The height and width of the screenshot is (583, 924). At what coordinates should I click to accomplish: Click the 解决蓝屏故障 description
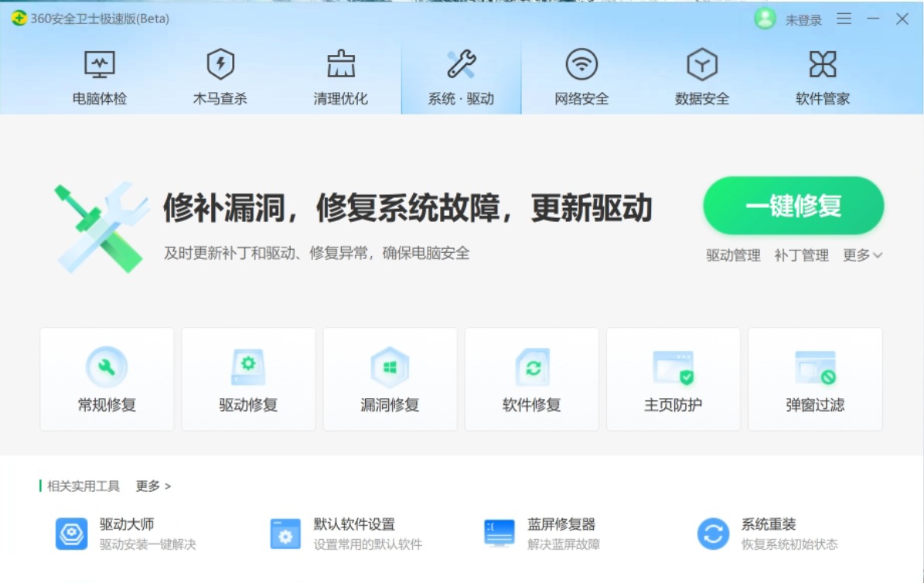click(x=564, y=544)
